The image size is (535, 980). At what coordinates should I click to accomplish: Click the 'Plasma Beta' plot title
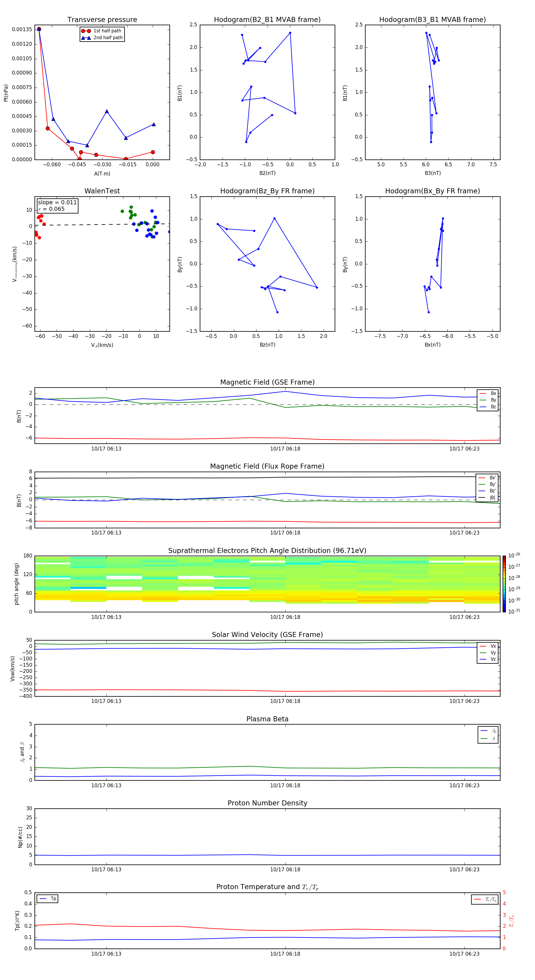[267, 719]
